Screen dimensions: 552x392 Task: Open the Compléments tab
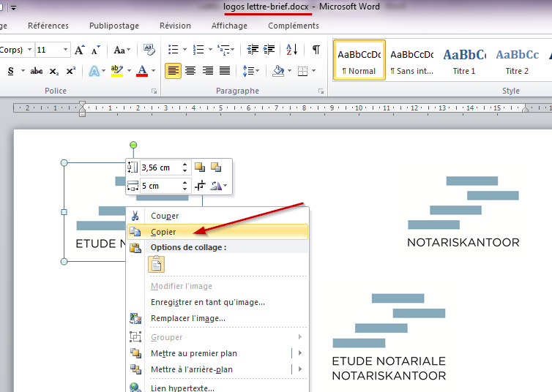(x=294, y=26)
